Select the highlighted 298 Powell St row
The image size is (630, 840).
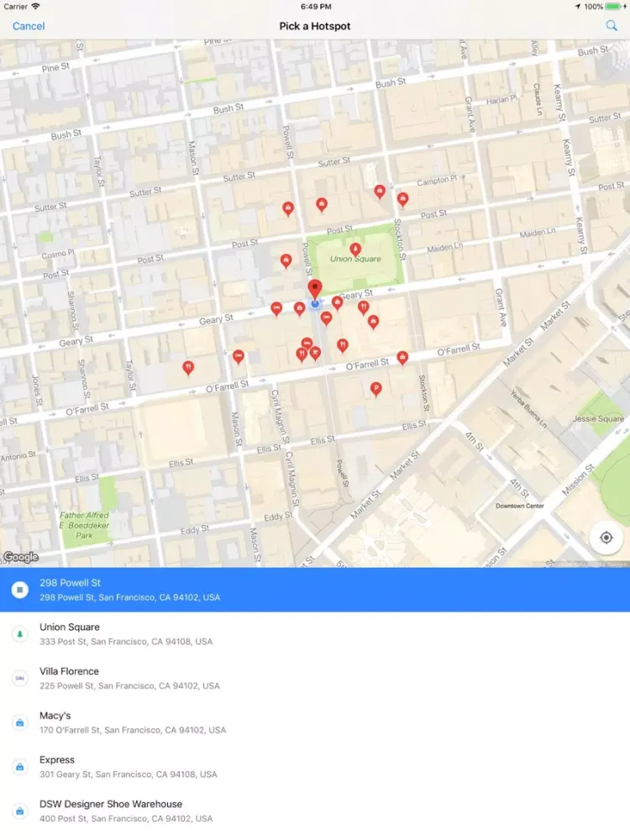pos(315,590)
